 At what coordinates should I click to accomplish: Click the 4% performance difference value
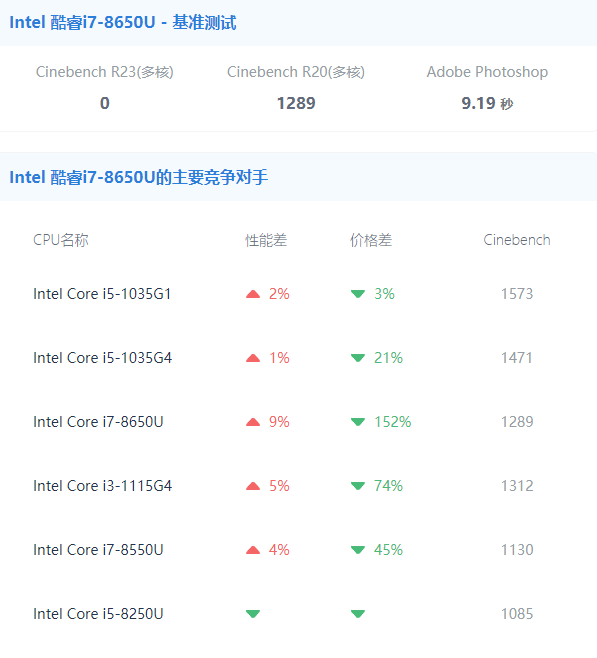tap(279, 550)
